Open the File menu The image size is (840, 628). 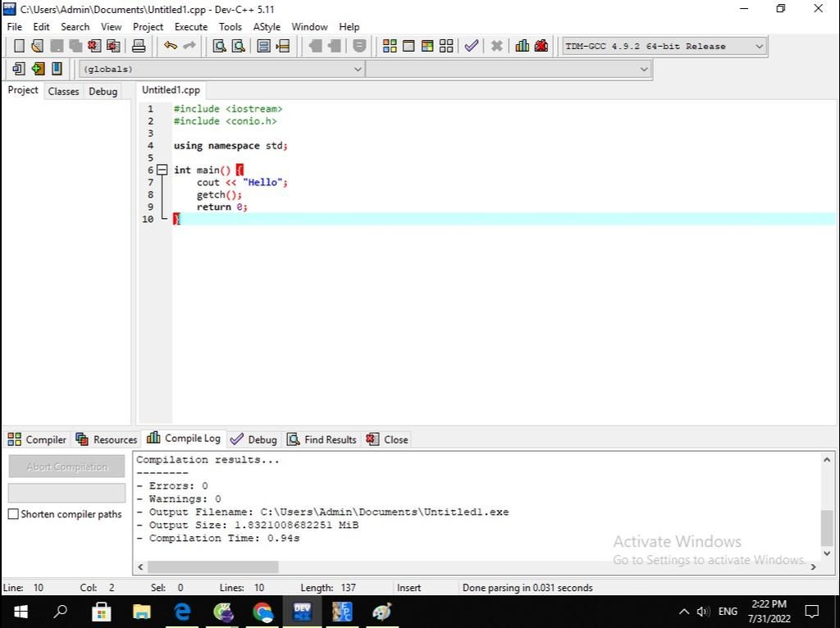[15, 27]
